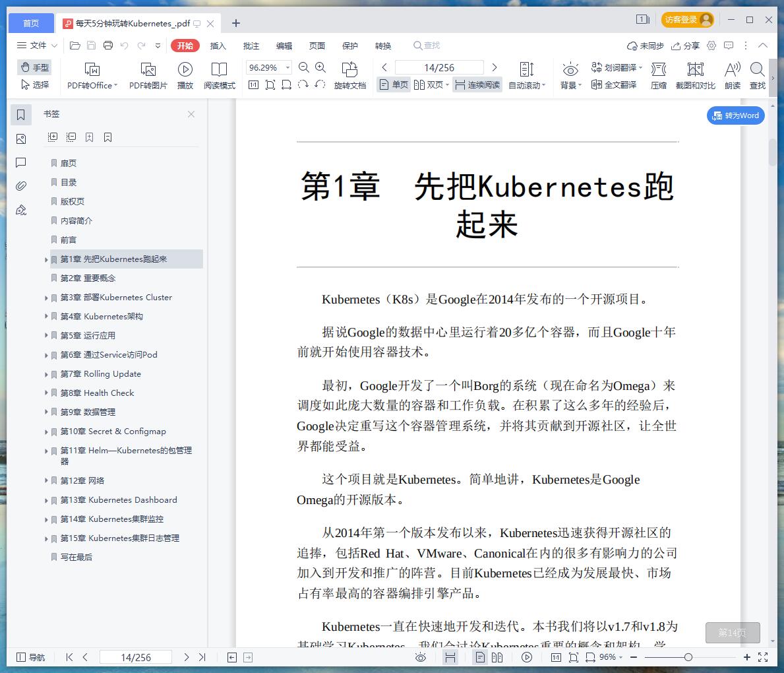Expand all bookmarks icon

coord(53,137)
